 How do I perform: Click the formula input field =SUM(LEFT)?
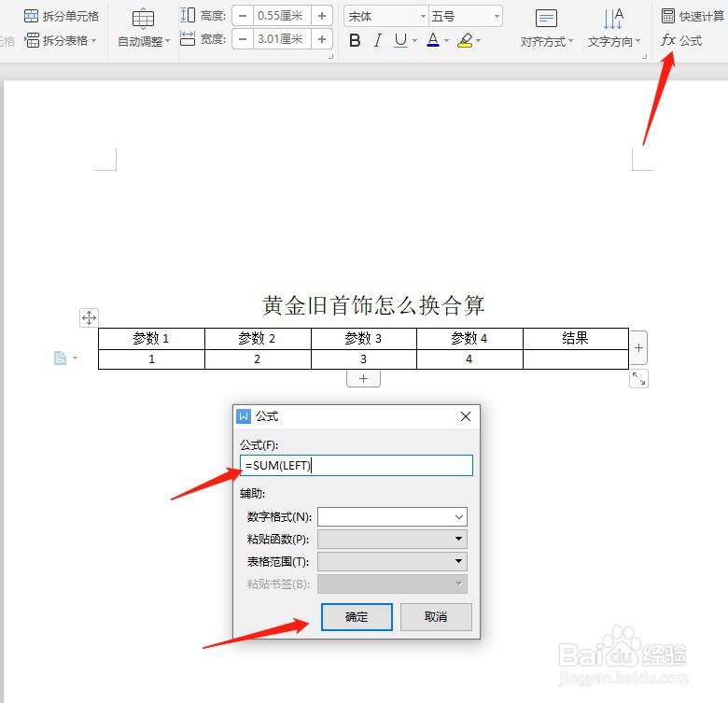[357, 465]
